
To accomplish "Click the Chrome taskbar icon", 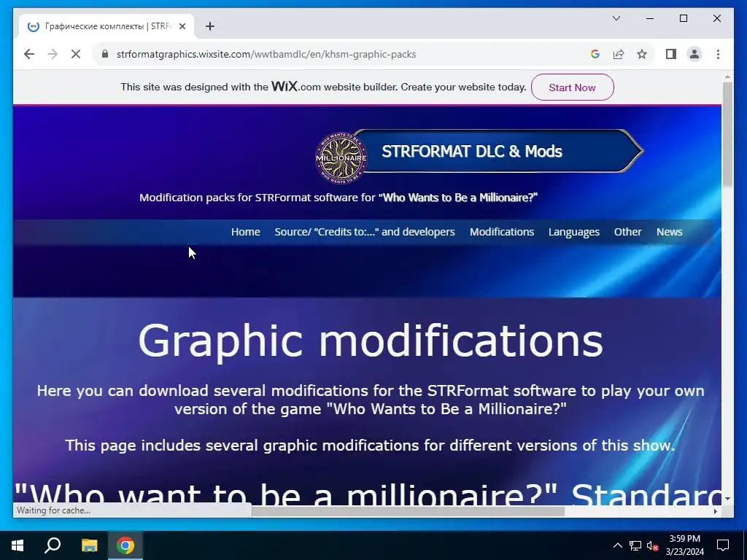I will click(125, 545).
